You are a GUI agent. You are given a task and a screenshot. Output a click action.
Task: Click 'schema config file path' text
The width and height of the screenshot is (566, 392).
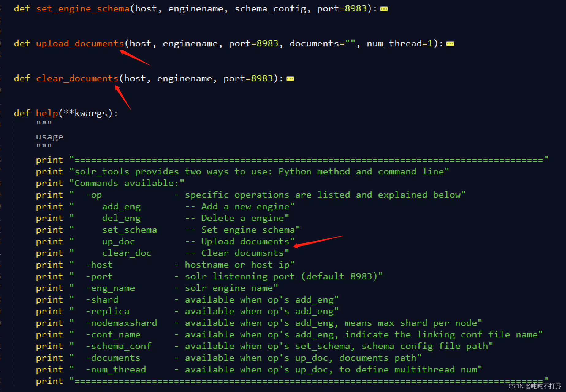425,346
